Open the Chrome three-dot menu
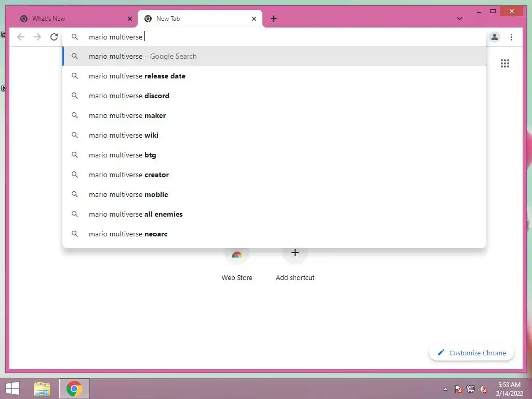 511,37
